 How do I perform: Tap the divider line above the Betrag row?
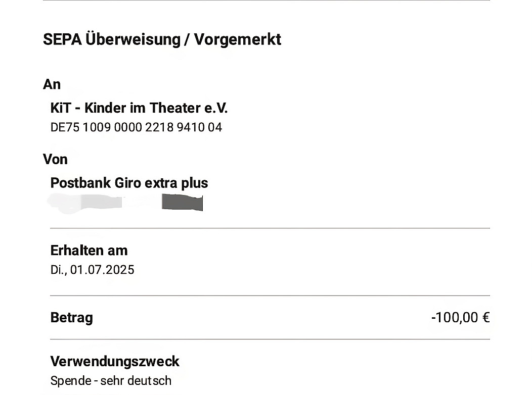[270, 295]
